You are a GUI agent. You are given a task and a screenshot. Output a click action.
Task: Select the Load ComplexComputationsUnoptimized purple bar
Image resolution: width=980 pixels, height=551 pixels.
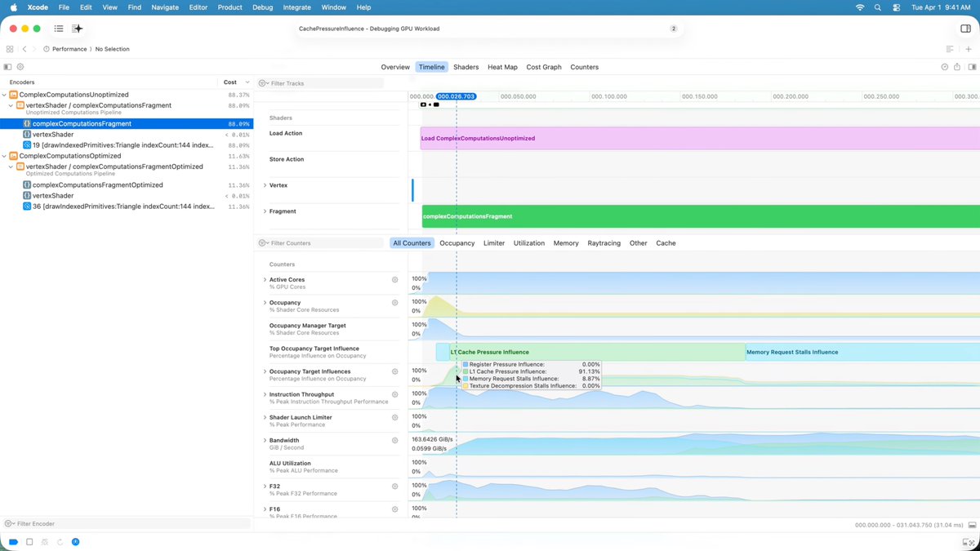point(700,138)
